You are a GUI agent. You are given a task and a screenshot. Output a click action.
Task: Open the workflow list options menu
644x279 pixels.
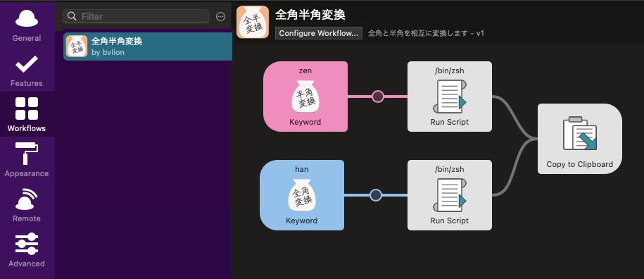[x=220, y=16]
